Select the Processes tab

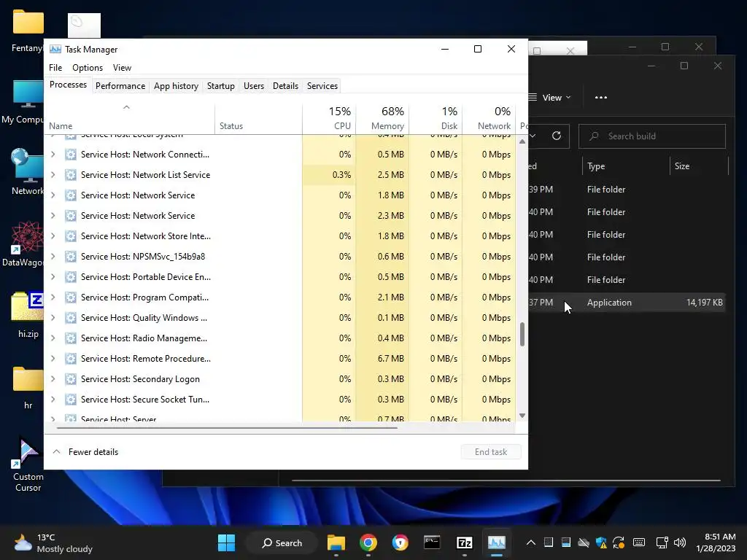[68, 85]
